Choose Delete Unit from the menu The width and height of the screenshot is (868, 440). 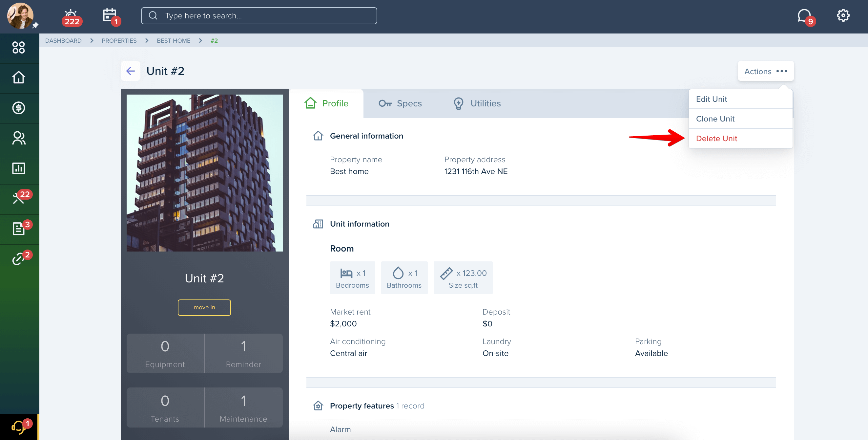click(x=740, y=139)
